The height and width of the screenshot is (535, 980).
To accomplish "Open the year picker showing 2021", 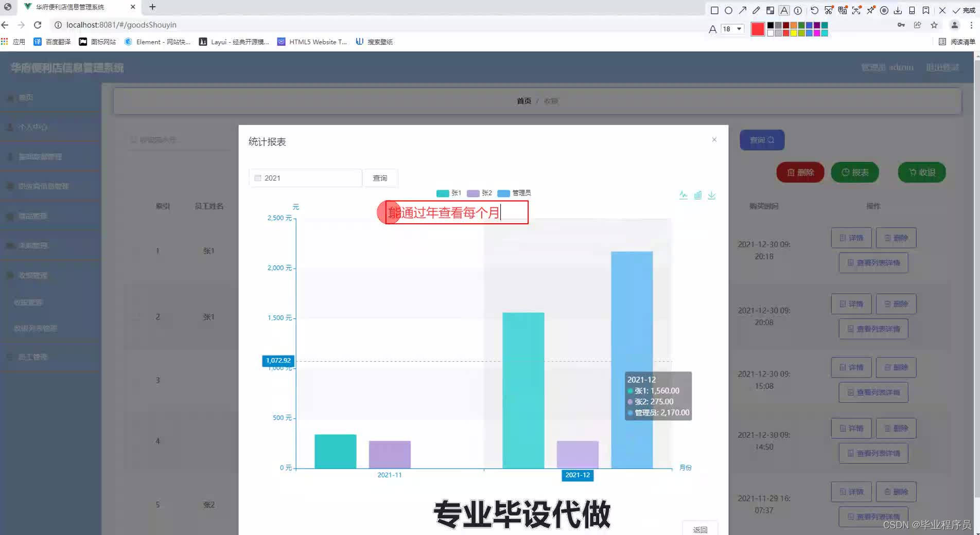I will tap(305, 178).
